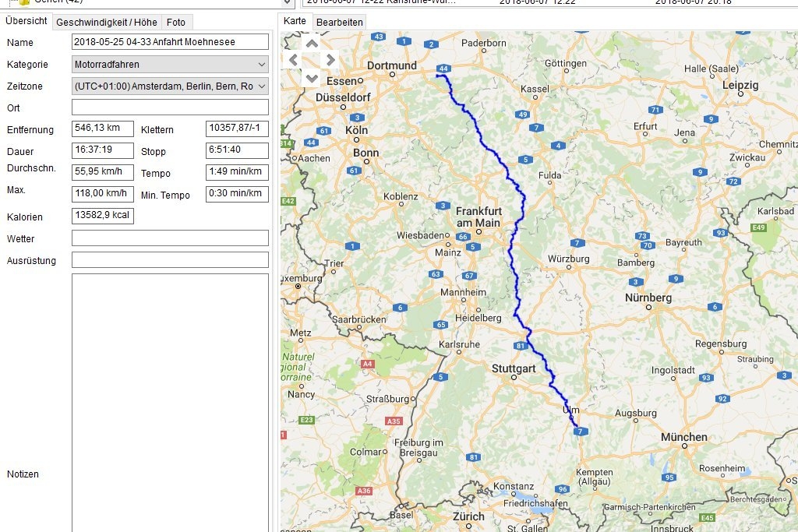Switch to the Bearbeiten tab
Image resolution: width=798 pixels, height=532 pixels.
(x=339, y=23)
